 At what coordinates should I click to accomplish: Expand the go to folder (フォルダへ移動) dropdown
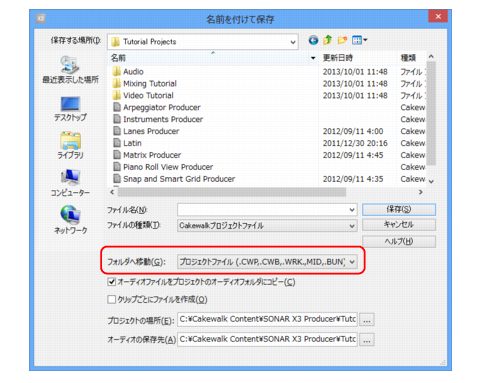click(x=267, y=262)
